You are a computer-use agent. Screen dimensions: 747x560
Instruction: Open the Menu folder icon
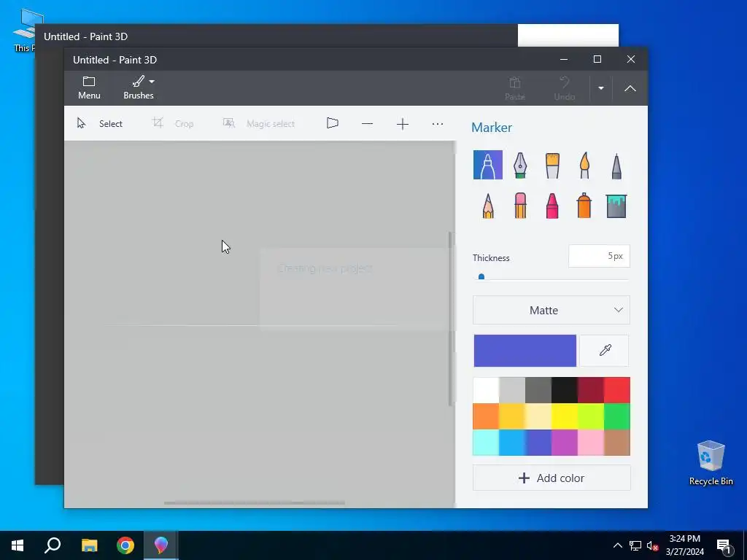89,88
